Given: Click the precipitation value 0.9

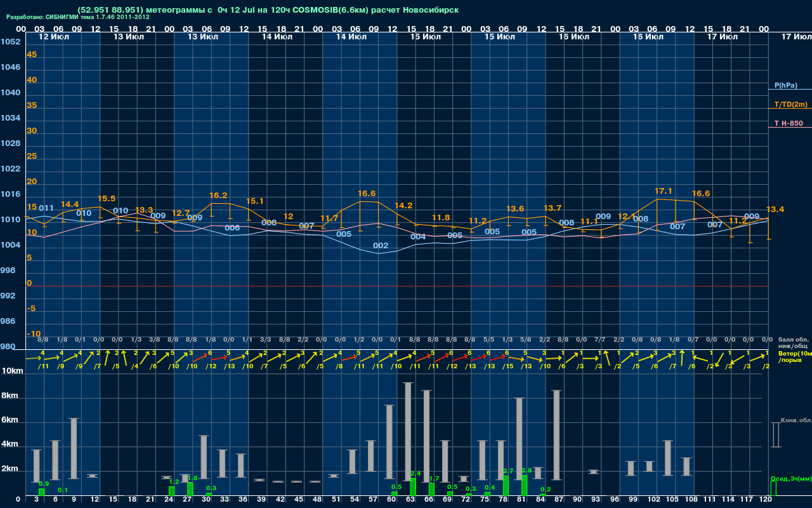Looking at the screenshot, I should point(44,484).
